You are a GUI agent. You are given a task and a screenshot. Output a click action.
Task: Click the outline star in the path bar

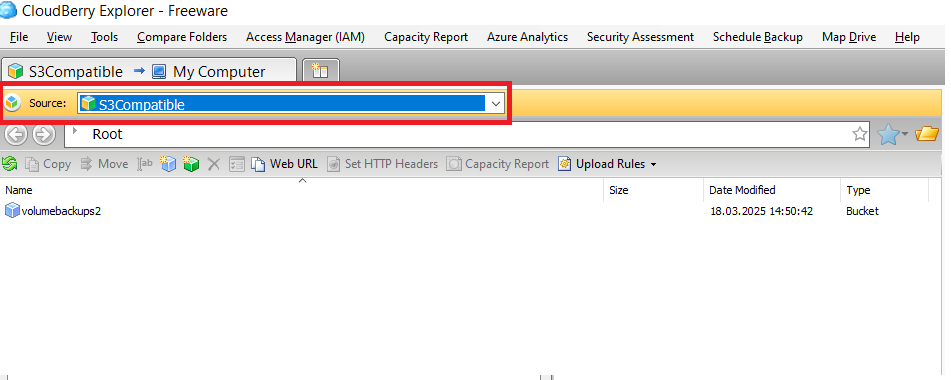pos(859,134)
